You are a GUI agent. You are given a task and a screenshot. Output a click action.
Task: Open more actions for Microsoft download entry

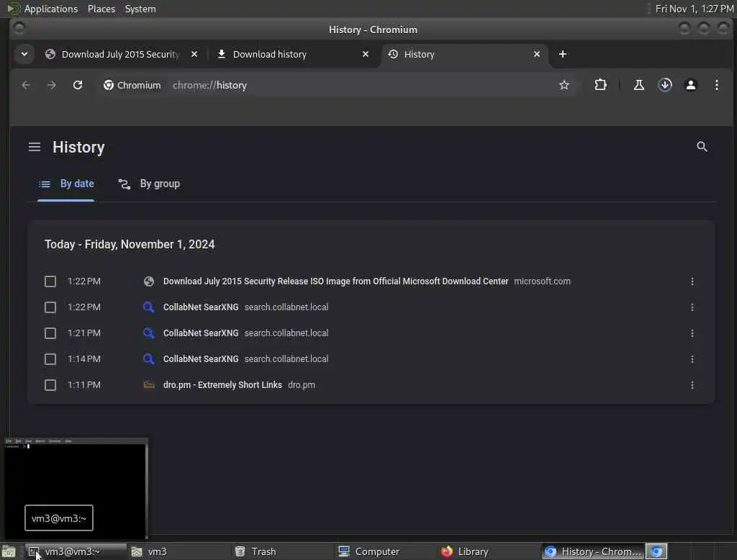(692, 281)
